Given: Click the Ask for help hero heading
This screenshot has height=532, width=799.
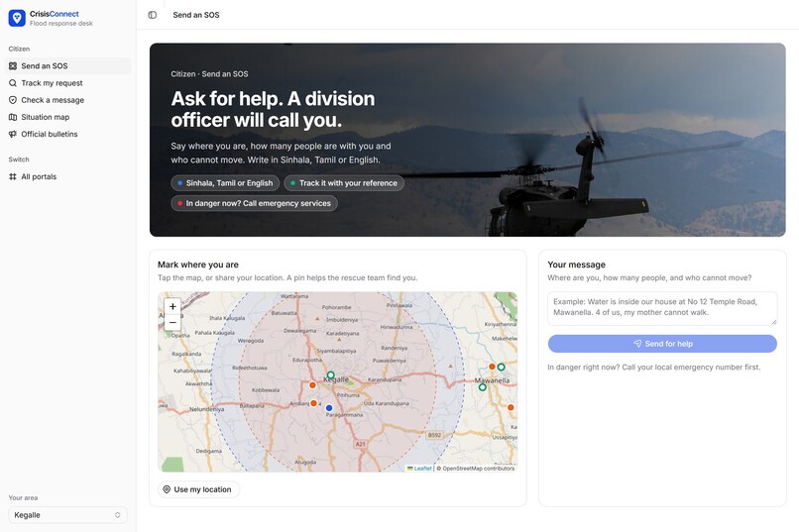Looking at the screenshot, I should tap(273, 109).
